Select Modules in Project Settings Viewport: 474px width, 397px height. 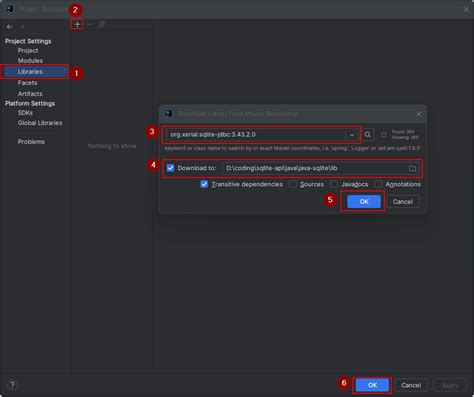pos(30,61)
